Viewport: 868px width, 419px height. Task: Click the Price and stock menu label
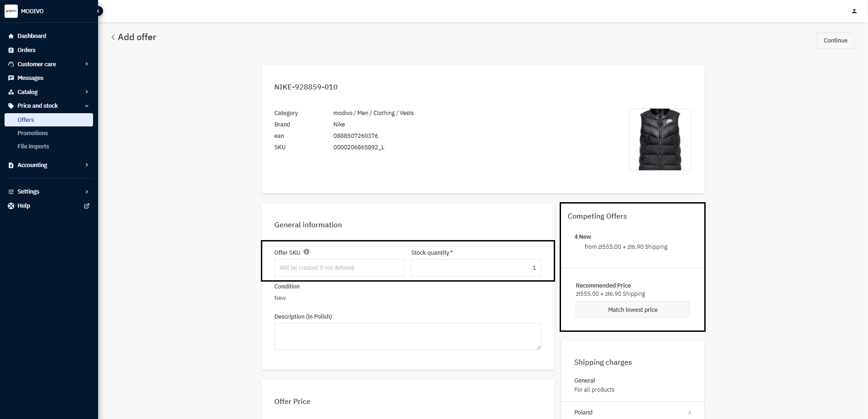coord(38,106)
